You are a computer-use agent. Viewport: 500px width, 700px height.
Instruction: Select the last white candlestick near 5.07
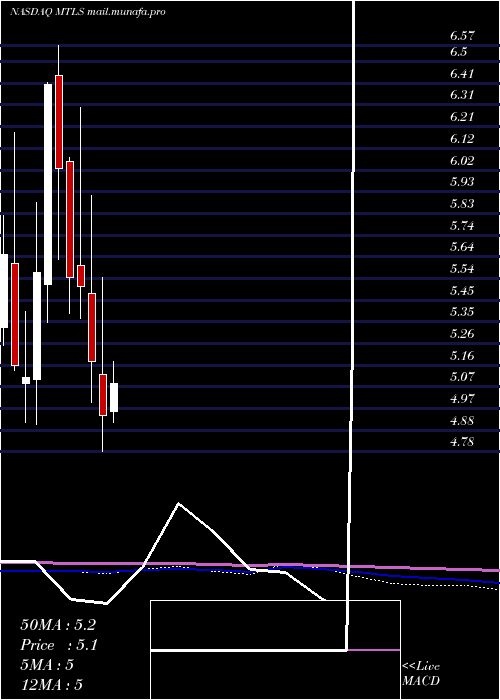[114, 397]
